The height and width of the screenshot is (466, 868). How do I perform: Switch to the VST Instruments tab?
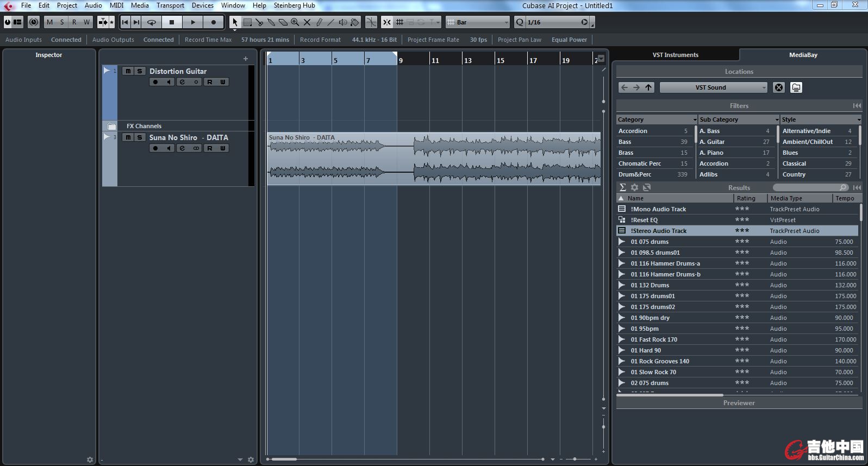pyautogui.click(x=676, y=55)
